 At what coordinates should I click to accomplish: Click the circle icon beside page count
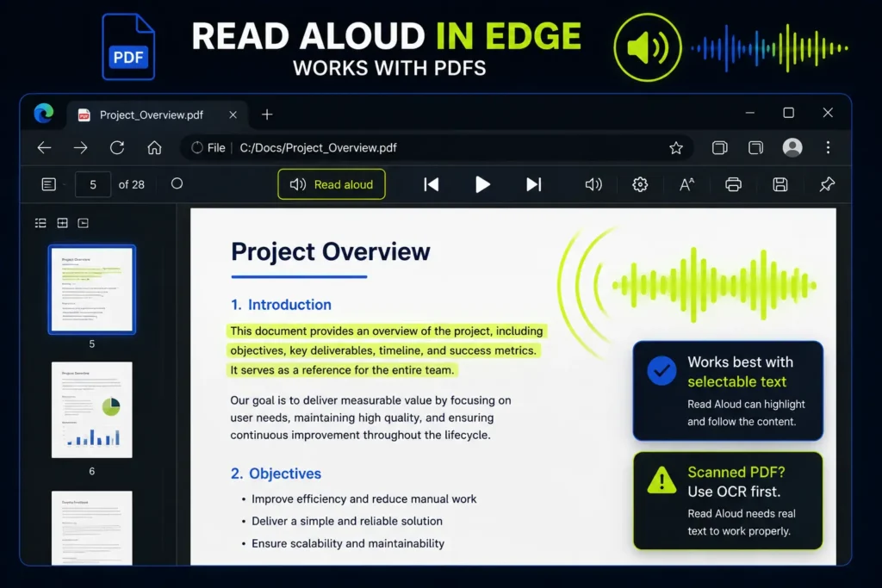(177, 184)
